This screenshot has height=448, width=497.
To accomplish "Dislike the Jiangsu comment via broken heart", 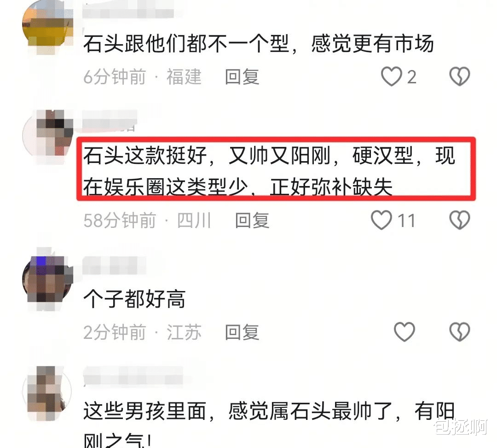I will pyautogui.click(x=460, y=332).
